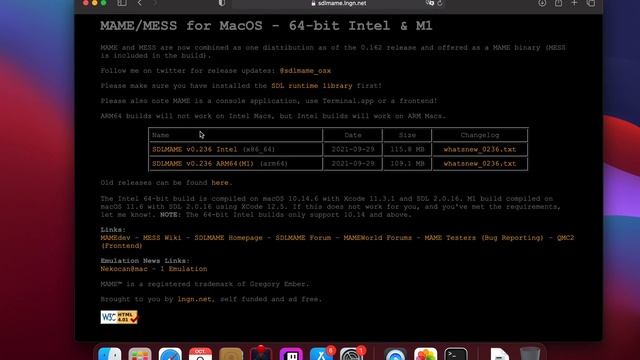Open the 1 Emulation link
The width and height of the screenshot is (640, 360).
[x=184, y=269]
